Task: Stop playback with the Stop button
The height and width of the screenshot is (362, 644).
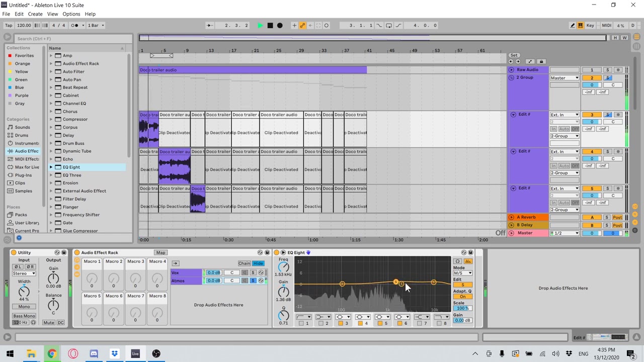Action: click(x=270, y=25)
